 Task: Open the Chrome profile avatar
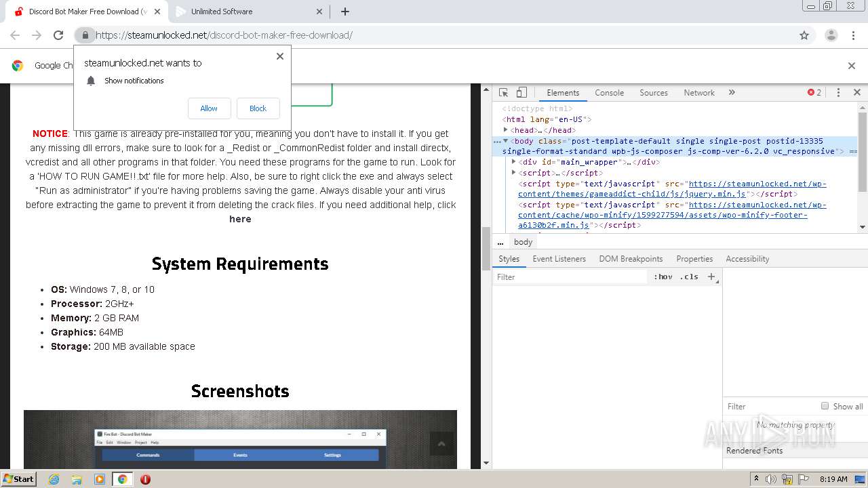click(x=831, y=35)
